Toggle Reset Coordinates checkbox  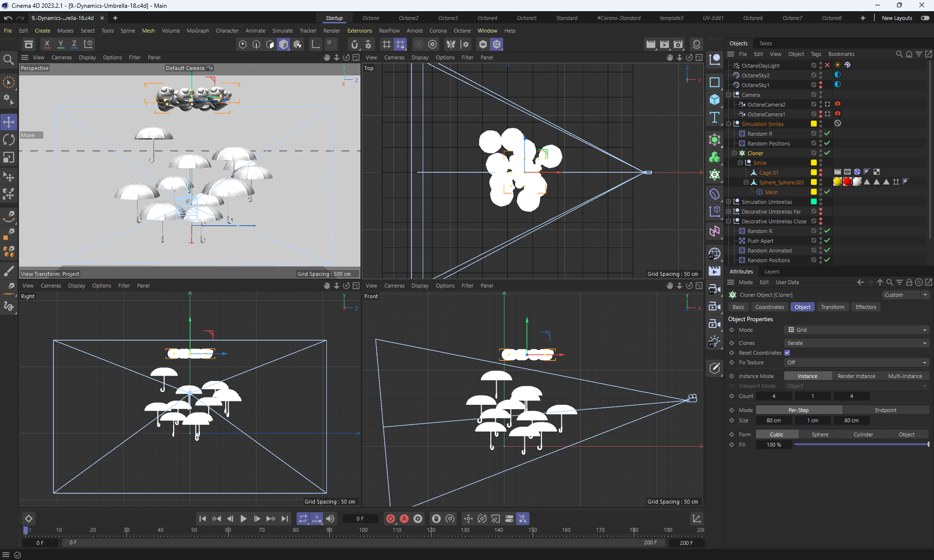787,353
